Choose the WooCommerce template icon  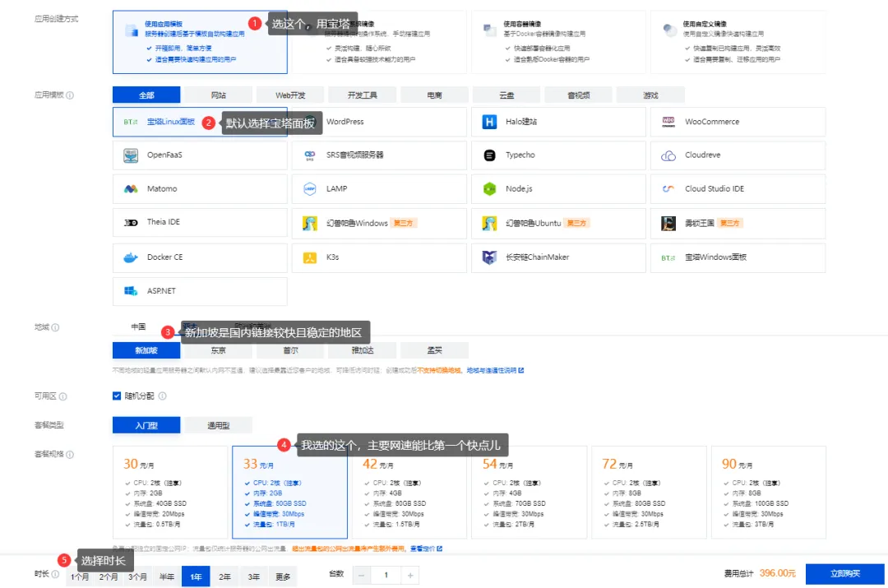click(x=668, y=122)
